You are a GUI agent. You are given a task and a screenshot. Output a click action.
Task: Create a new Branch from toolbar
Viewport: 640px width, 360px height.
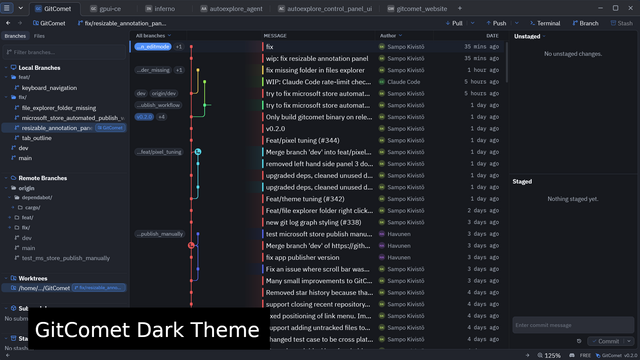pyautogui.click(x=585, y=23)
